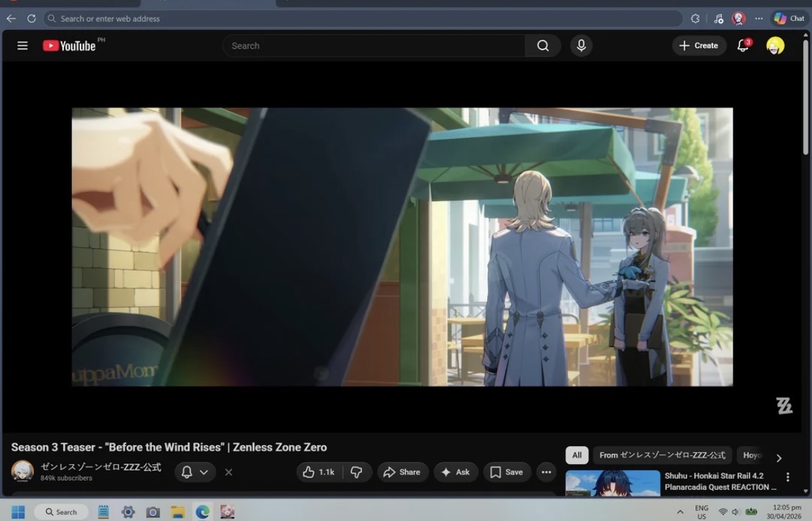Open volume speaker tray icon

click(x=736, y=512)
